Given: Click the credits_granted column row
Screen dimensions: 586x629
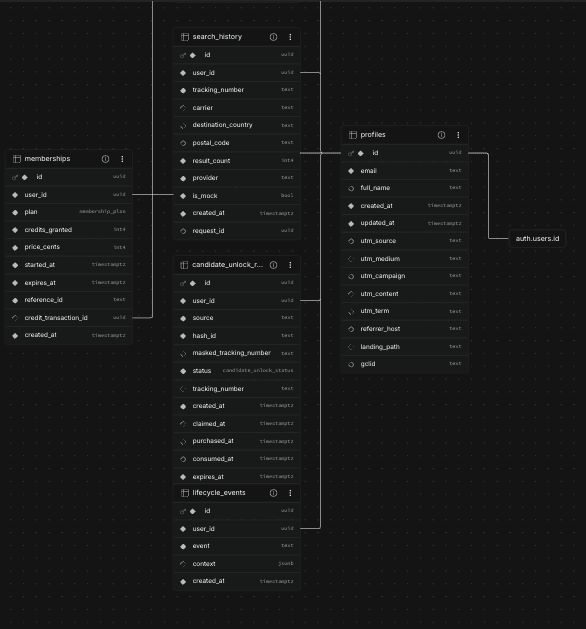Looking at the screenshot, I should coord(69,230).
